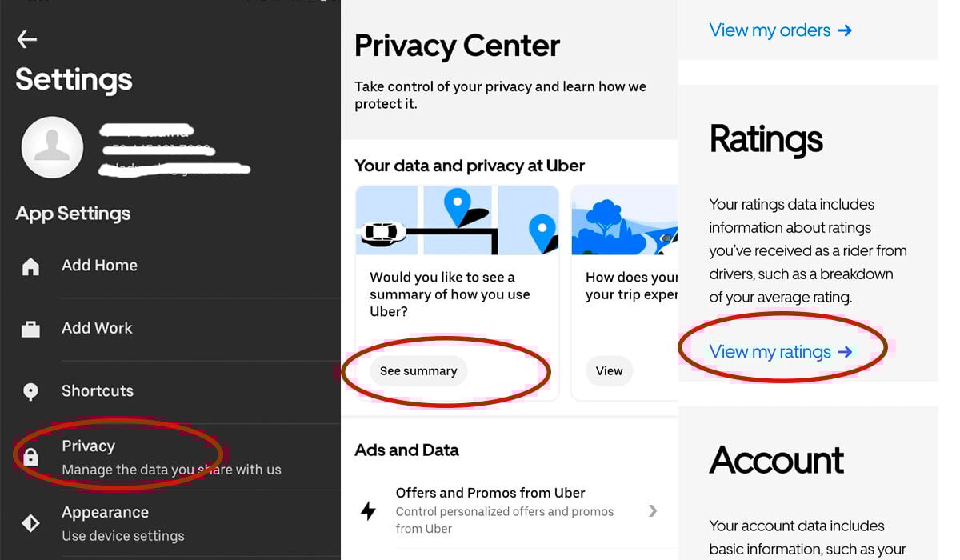Tap the Appearance diamond icon

(x=30, y=523)
